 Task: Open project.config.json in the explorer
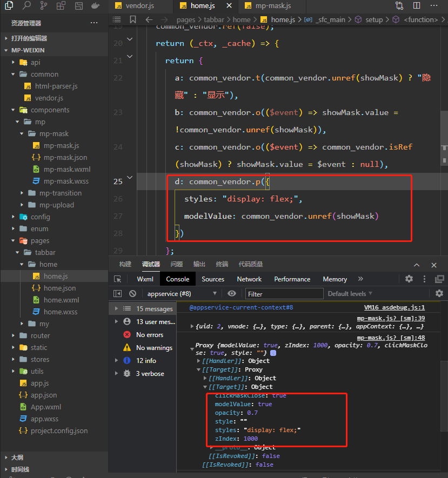coord(59,430)
